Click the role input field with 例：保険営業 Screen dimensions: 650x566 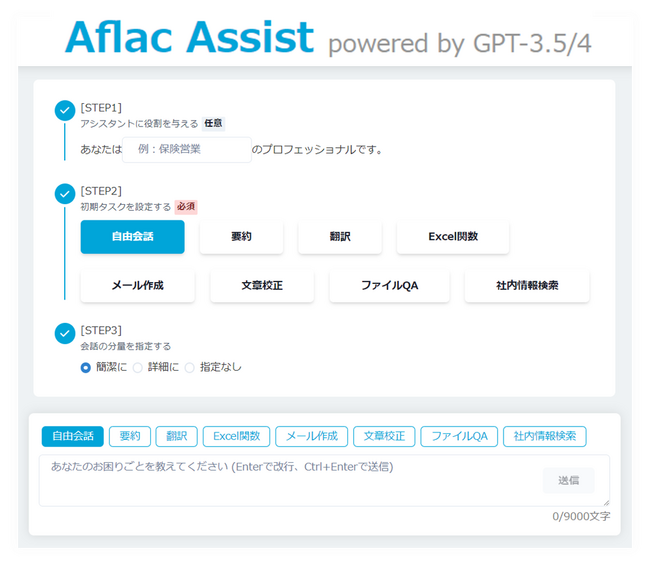pyautogui.click(x=187, y=150)
